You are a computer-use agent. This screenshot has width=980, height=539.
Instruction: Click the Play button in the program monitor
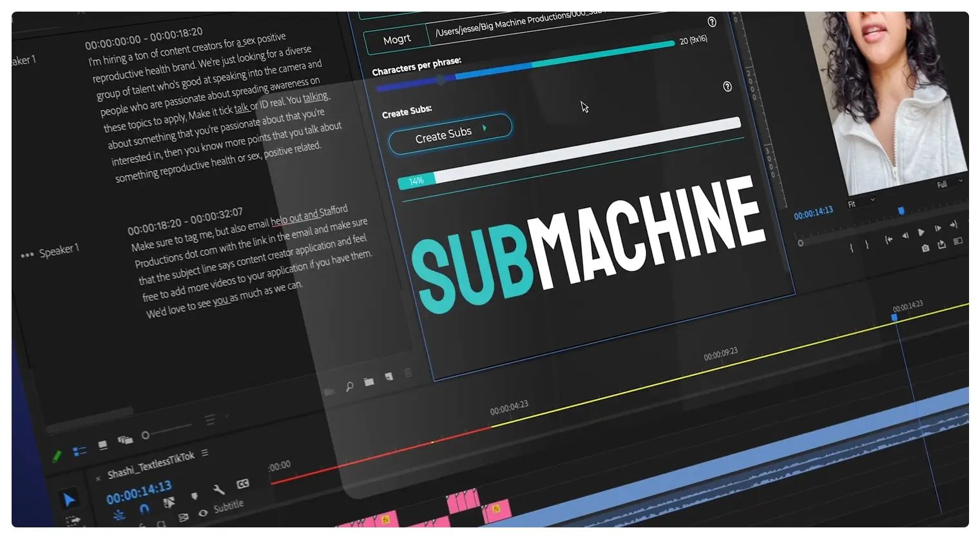pyautogui.click(x=921, y=231)
